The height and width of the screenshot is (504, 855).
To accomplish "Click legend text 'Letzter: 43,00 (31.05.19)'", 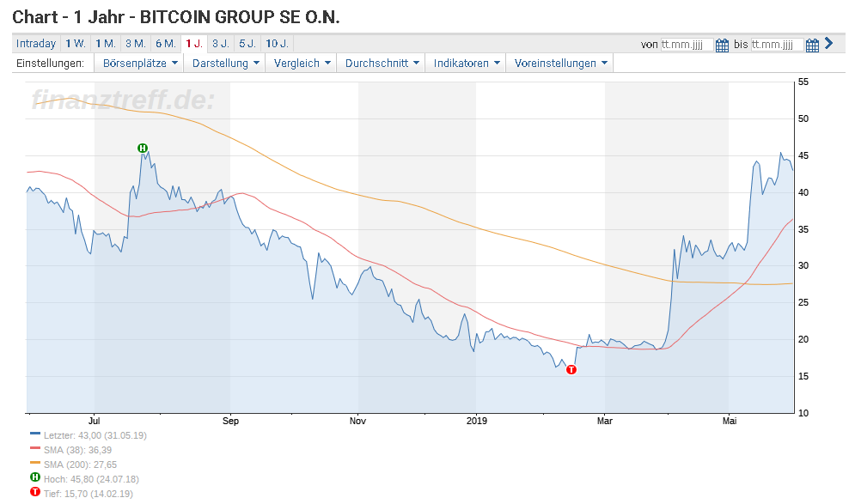I will click(x=95, y=435).
